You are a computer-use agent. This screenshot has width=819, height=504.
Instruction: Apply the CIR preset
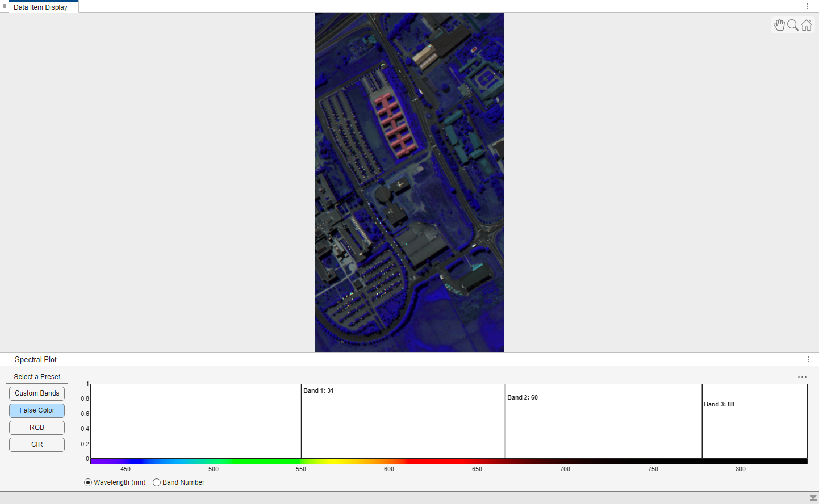click(36, 444)
